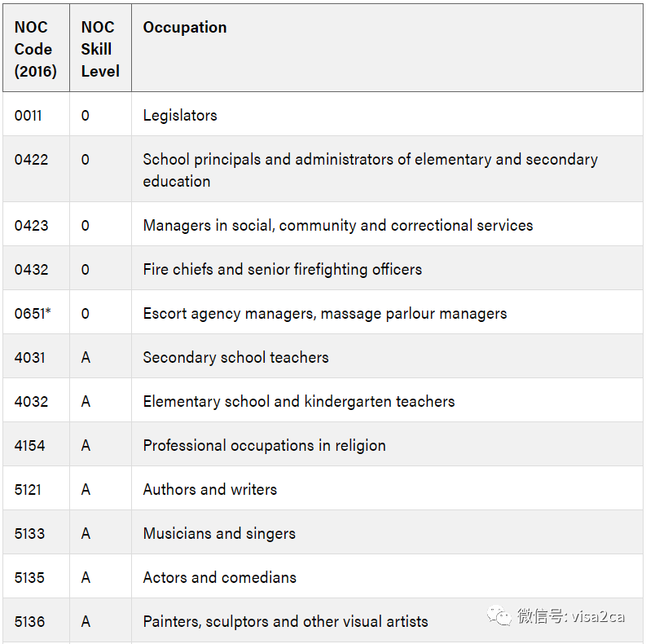The image size is (646, 644).
Task: Click skill level 0 in the 0651* row
Action: pyautogui.click(x=86, y=314)
